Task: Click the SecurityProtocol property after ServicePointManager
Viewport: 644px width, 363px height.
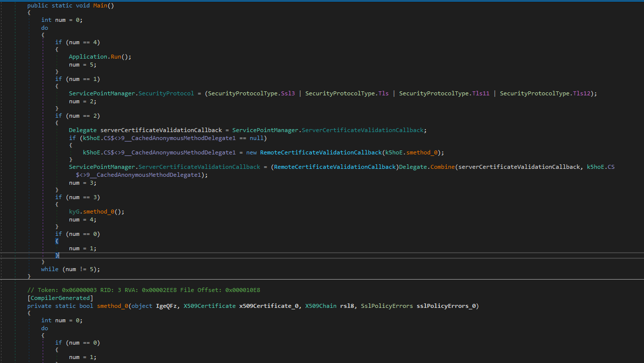Action: point(166,93)
